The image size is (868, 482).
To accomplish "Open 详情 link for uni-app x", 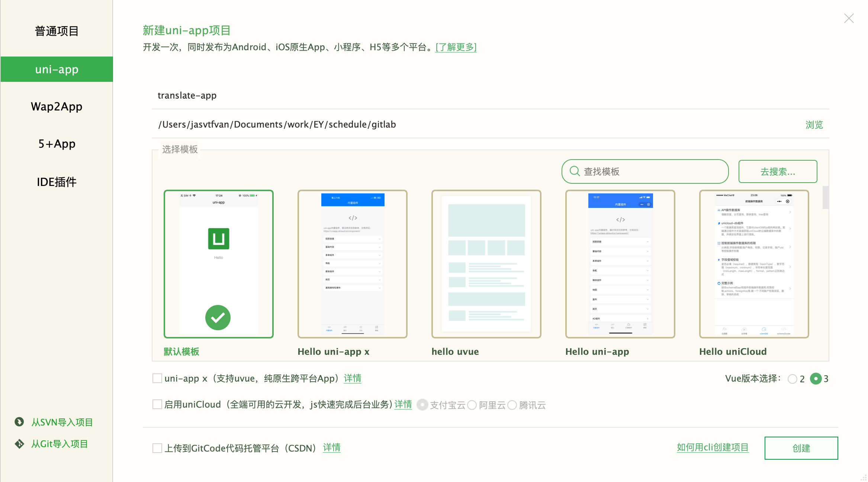I will click(x=353, y=378).
